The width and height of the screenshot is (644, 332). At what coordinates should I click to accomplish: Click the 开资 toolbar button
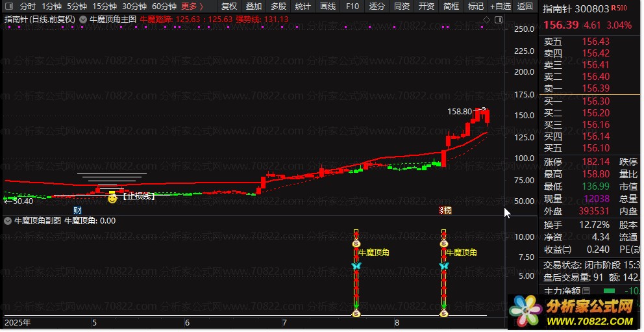[x=427, y=6]
